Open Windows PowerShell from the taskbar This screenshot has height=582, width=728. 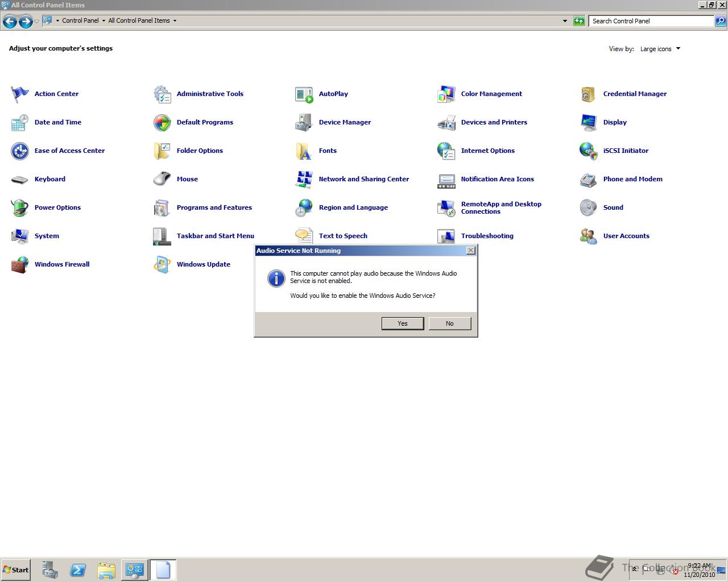click(x=78, y=570)
